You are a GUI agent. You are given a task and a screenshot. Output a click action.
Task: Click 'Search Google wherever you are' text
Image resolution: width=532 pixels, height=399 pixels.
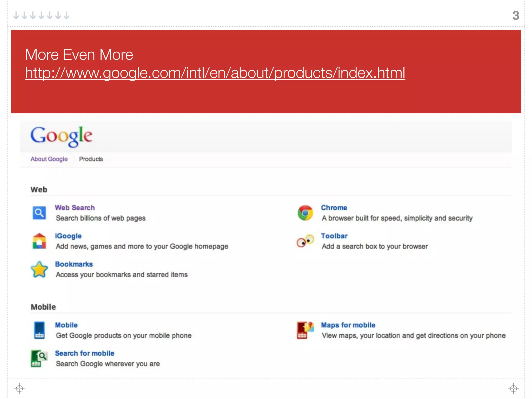click(x=108, y=364)
